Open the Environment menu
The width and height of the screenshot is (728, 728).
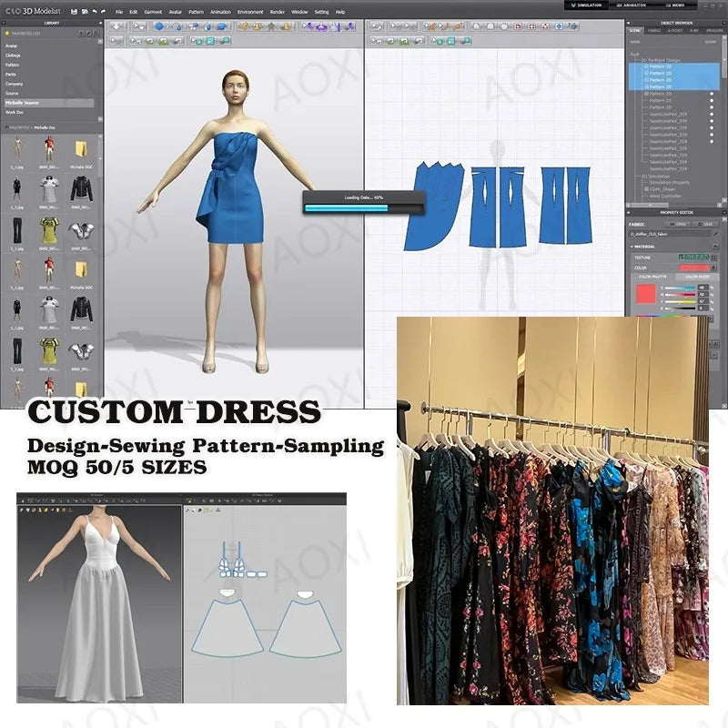(x=250, y=12)
